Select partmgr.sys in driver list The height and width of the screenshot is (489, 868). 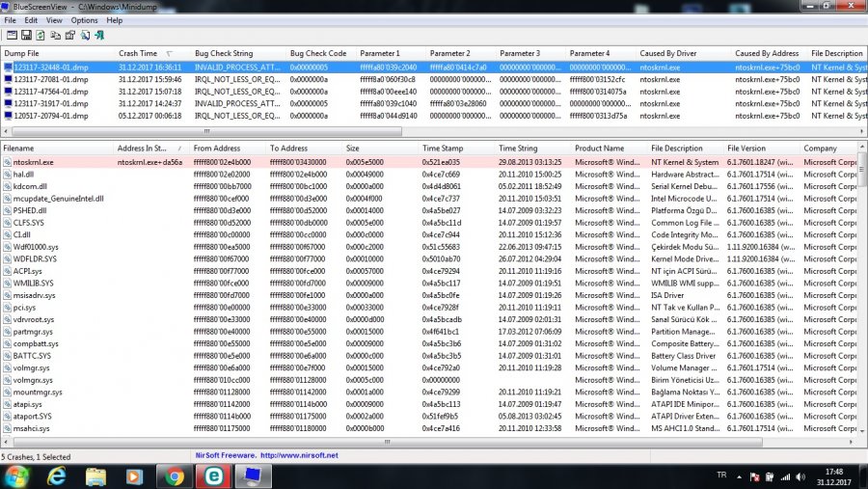[33, 332]
